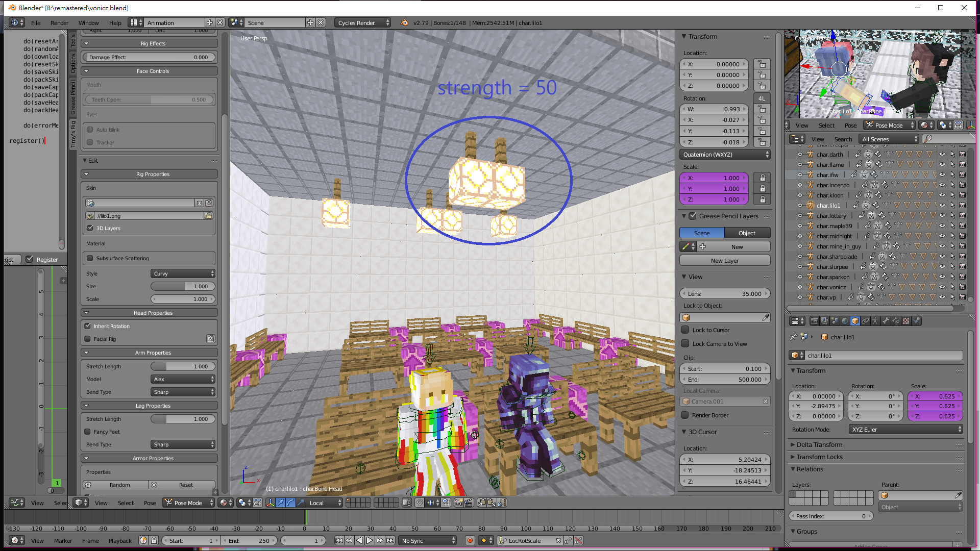Open the Quaternion (WXYZ) rotation mode dropdown
This screenshot has height=551, width=980.
[x=725, y=155]
